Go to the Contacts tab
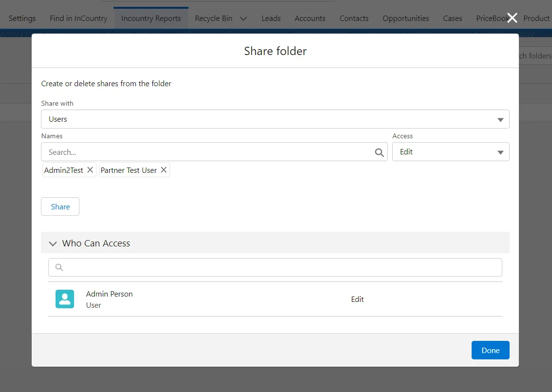This screenshot has width=552, height=392. [354, 19]
